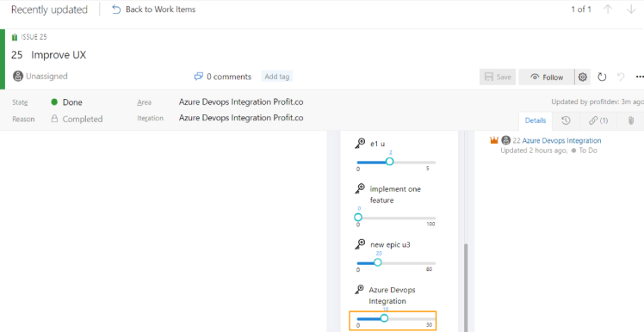Adjust the e1 u slider handle
Screen dimensions: 644x332
390,162
